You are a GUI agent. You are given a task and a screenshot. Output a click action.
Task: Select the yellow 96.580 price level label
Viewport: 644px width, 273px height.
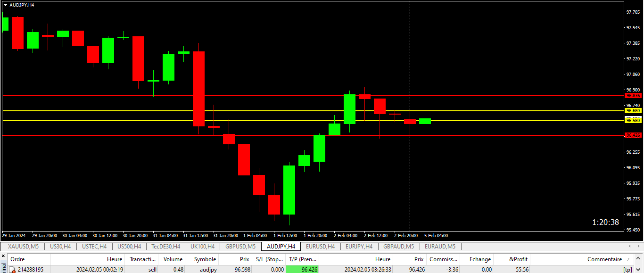coord(633,120)
